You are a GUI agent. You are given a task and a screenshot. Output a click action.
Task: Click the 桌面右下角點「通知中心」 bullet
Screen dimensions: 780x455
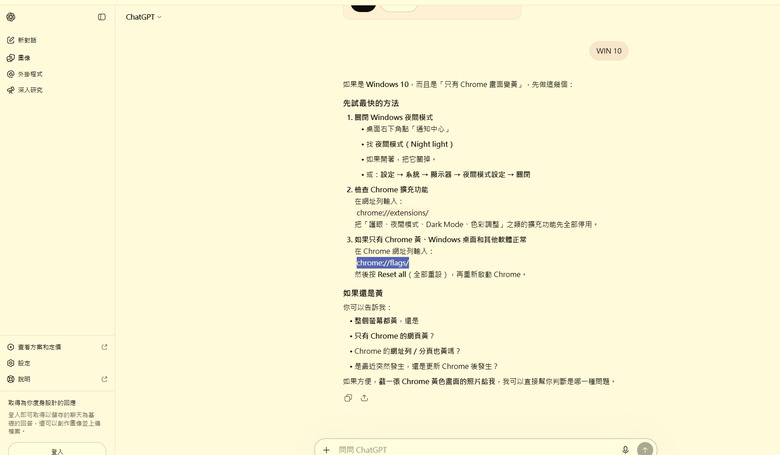click(406, 129)
